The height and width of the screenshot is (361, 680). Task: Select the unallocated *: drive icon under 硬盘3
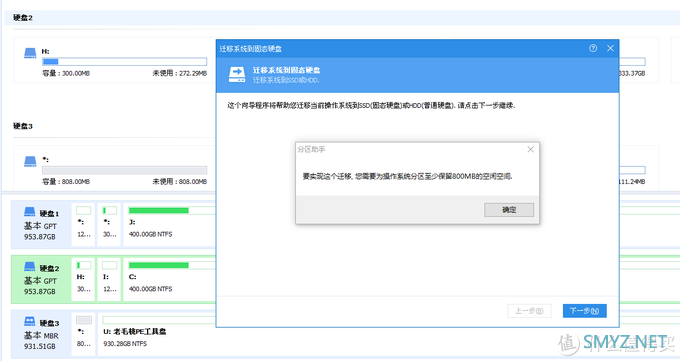(x=30, y=161)
